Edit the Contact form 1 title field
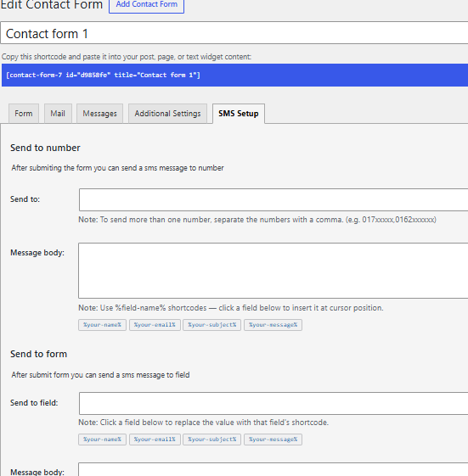 234,33
